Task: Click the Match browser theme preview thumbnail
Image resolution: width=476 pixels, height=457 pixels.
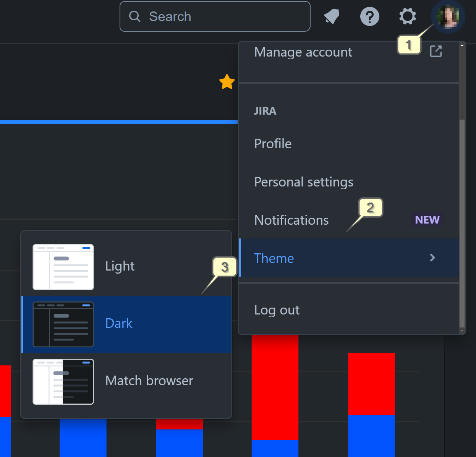Action: (x=63, y=381)
